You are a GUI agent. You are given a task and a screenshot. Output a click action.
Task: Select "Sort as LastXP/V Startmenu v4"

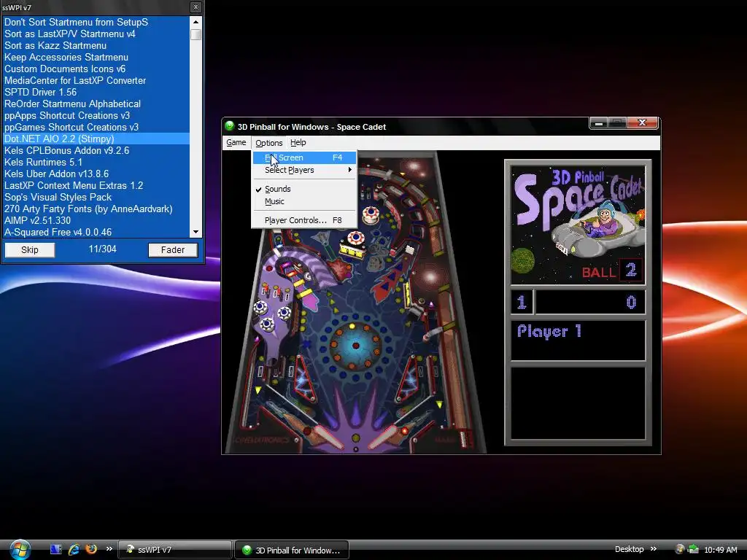(x=96, y=34)
